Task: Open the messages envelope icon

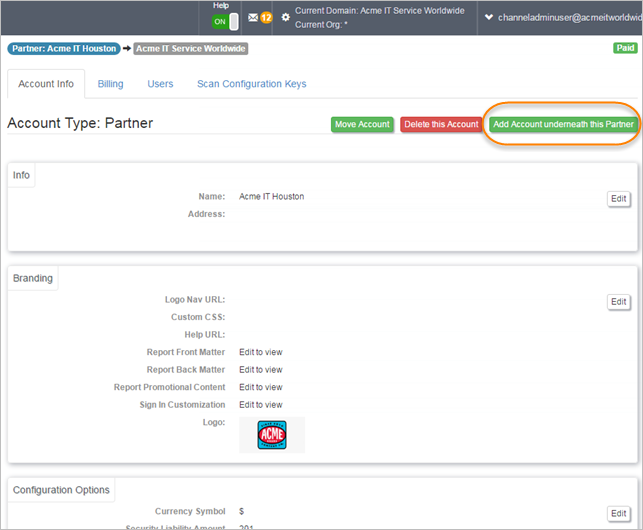Action: pyautogui.click(x=253, y=18)
